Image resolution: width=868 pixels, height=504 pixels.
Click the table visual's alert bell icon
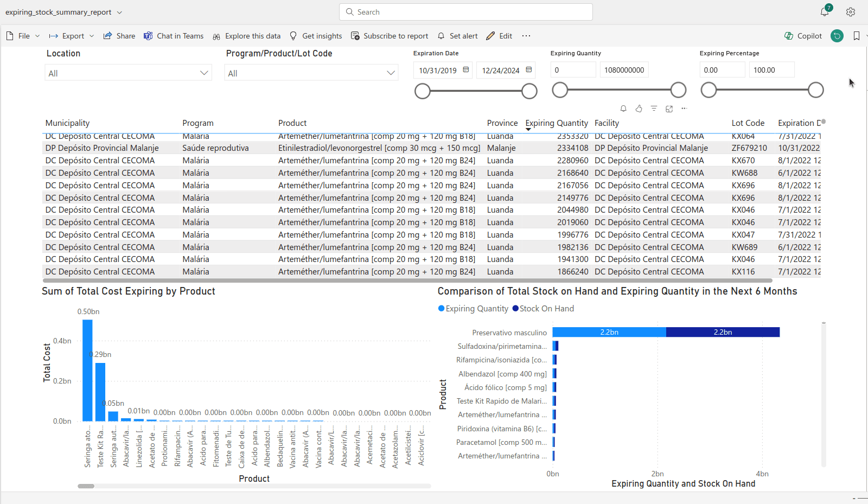(x=623, y=109)
